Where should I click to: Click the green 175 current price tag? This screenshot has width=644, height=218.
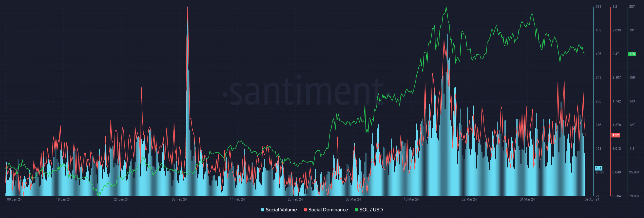click(x=632, y=54)
